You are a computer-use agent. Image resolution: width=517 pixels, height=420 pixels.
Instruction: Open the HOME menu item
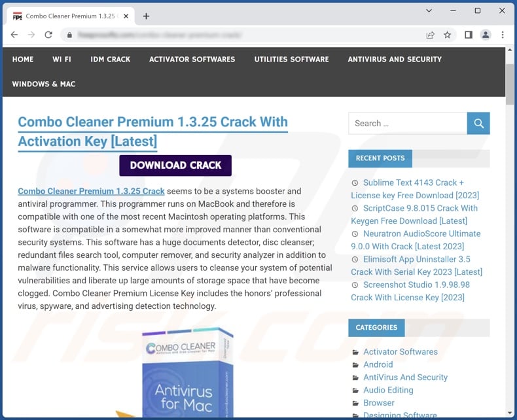click(23, 60)
